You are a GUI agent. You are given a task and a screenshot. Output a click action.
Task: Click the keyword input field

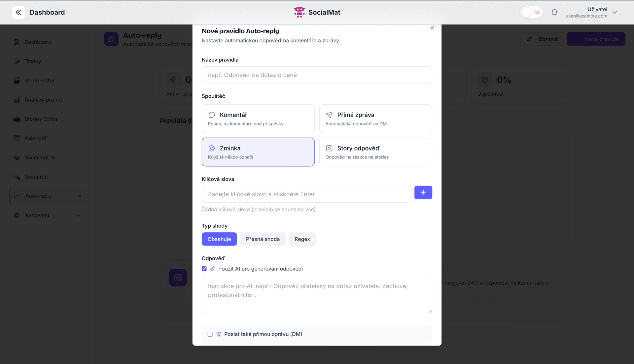(306, 194)
